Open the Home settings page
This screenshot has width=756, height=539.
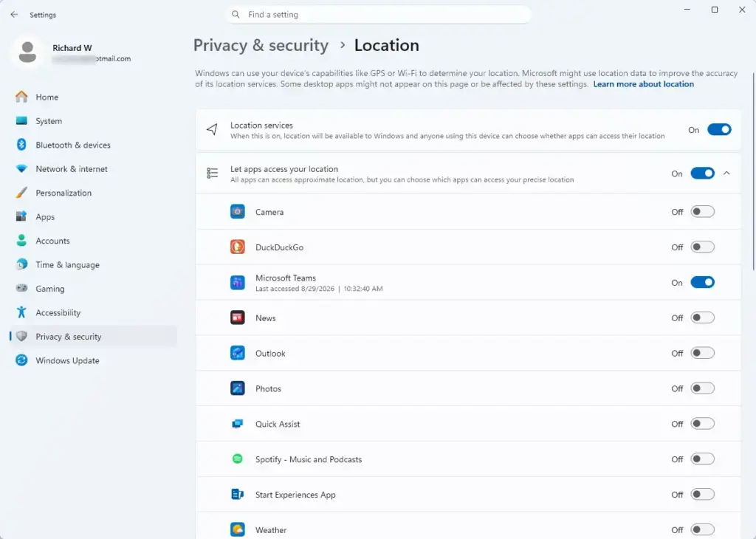coord(93,97)
